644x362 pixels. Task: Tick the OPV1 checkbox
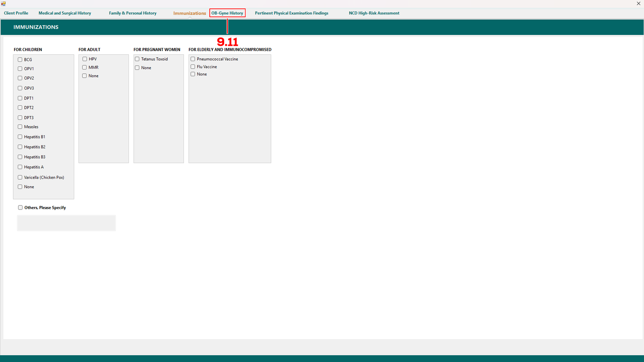(x=20, y=69)
